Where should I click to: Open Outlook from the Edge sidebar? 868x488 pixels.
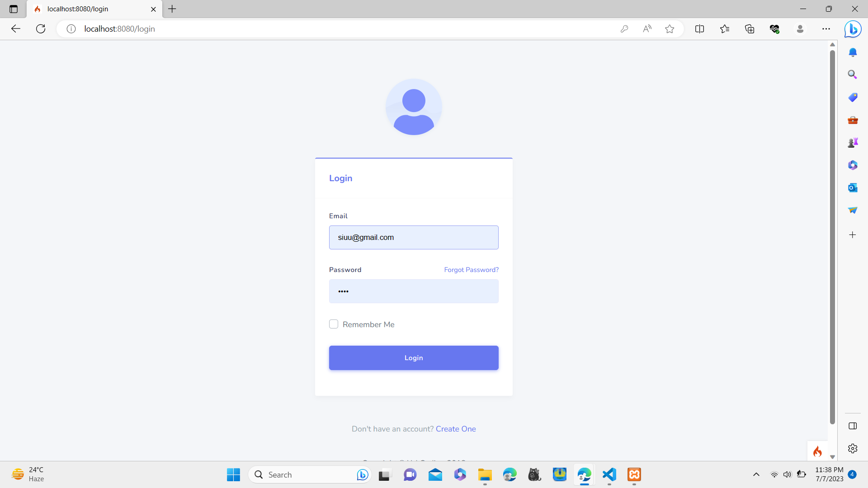click(853, 188)
